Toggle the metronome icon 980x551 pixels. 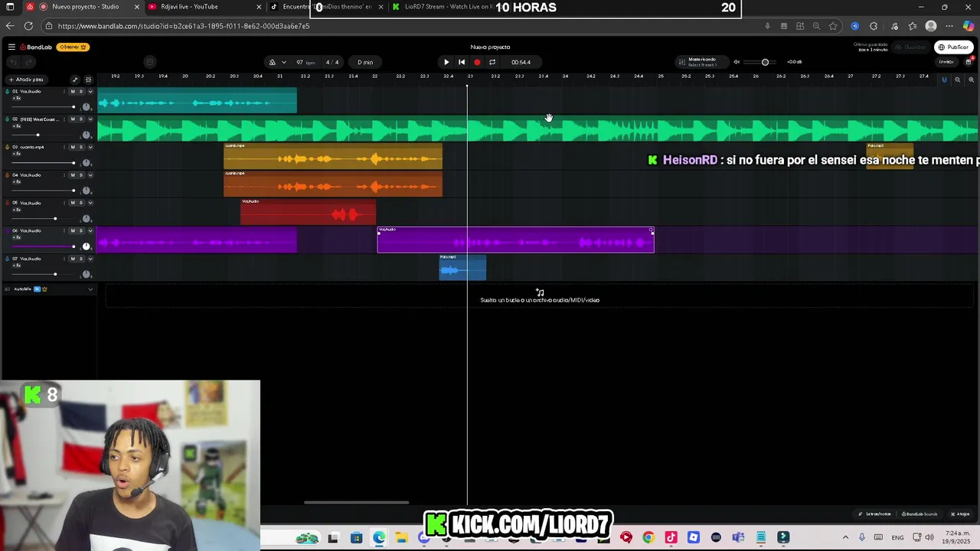pyautogui.click(x=272, y=62)
